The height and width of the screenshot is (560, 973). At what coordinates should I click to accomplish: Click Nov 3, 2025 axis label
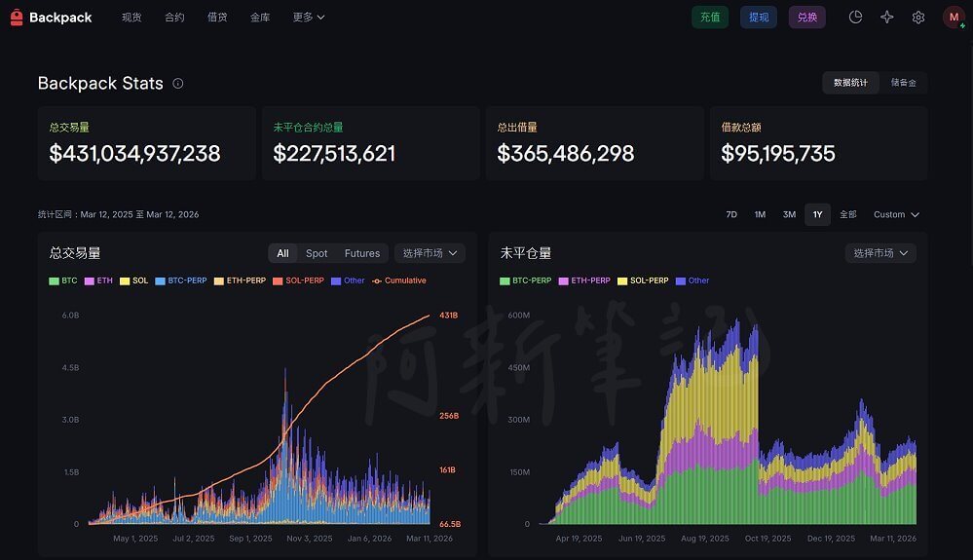click(310, 539)
